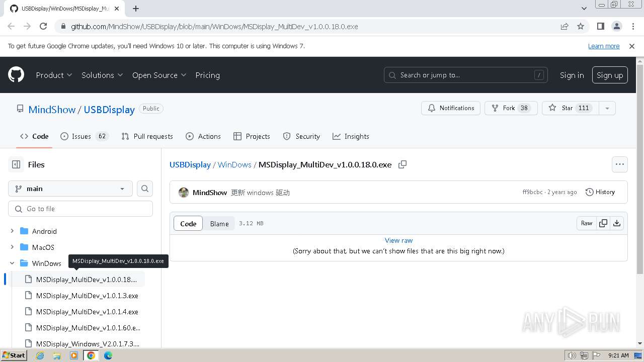Open the GitHub logo home link
This screenshot has width=644, height=362.
[x=16, y=75]
